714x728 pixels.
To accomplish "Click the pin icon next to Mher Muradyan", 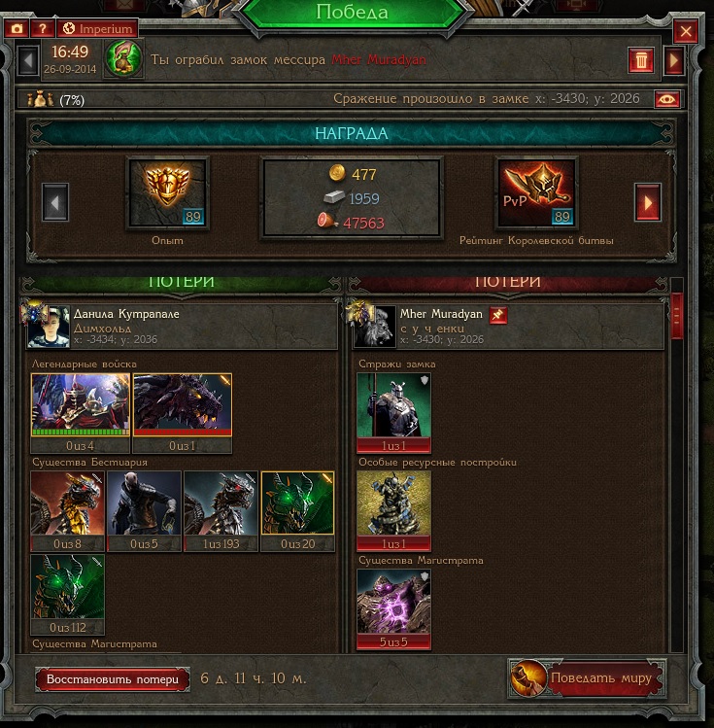I will click(497, 315).
